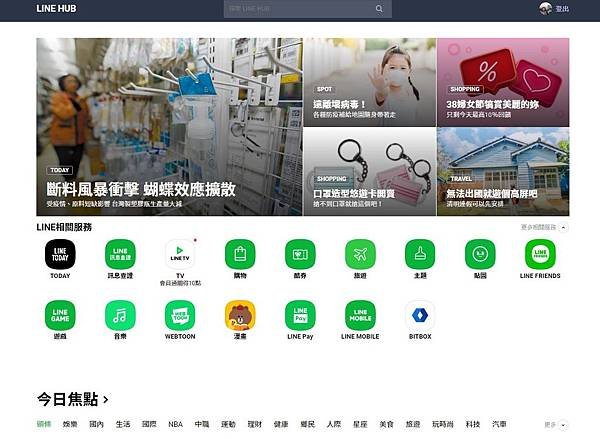Open the 斷料風暴衝擊 TODAY headline story
This screenshot has height=439, width=600.
(169, 127)
